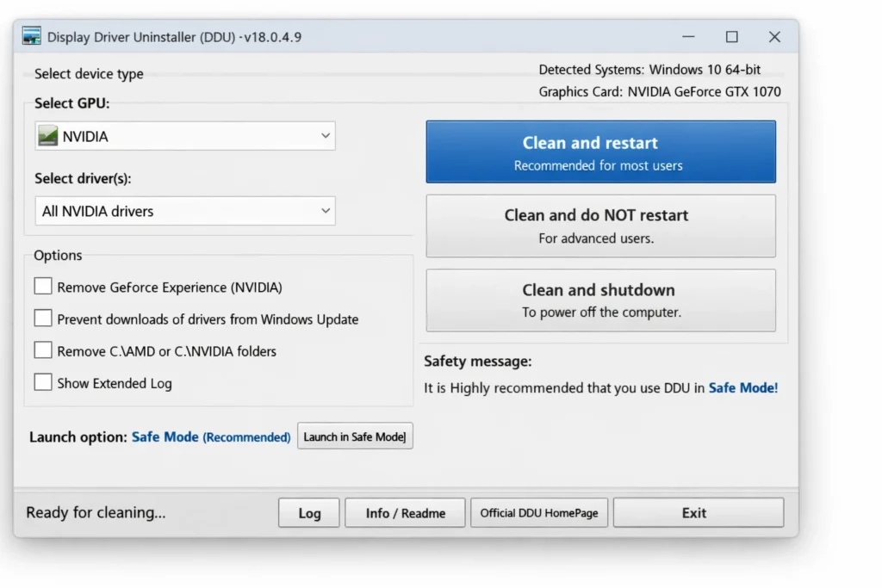This screenshot has height=588, width=882.
Task: Check Prevent downloads of drivers from Windows Update
Action: click(42, 318)
